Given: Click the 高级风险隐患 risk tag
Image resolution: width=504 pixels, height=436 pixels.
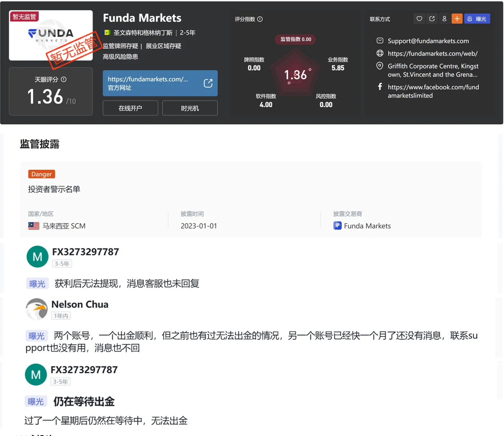Looking at the screenshot, I should (x=120, y=56).
